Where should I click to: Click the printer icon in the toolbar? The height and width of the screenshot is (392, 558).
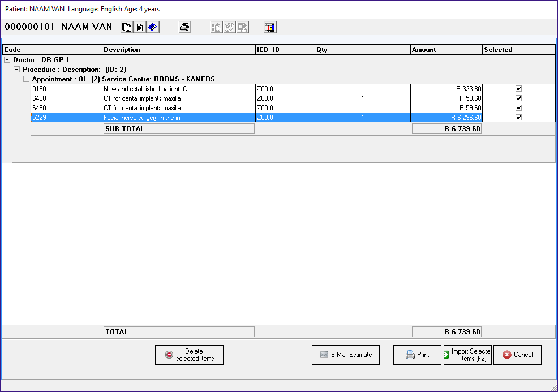coord(185,27)
